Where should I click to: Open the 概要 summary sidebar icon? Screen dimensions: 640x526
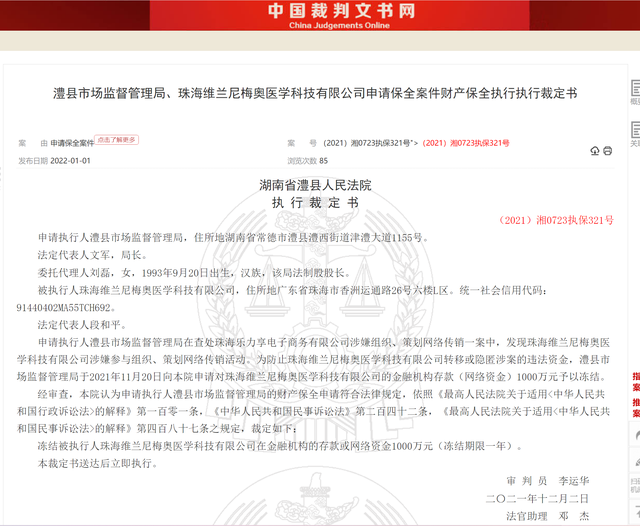point(635,96)
